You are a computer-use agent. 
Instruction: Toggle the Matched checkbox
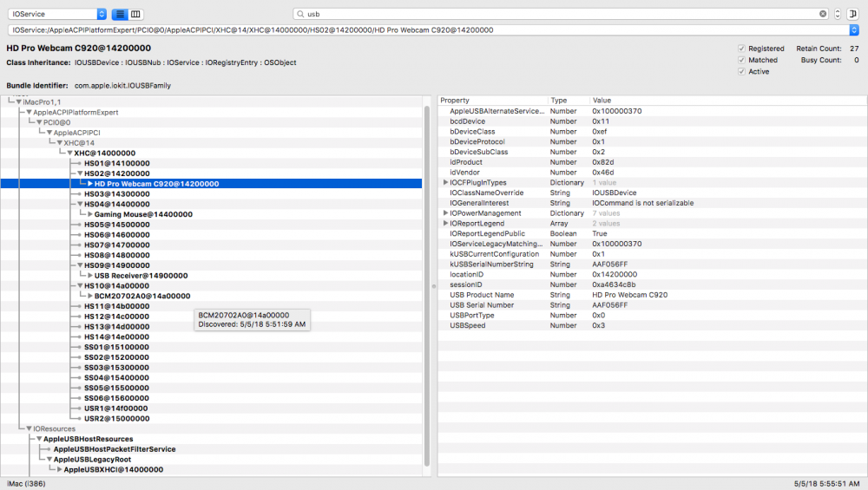741,60
